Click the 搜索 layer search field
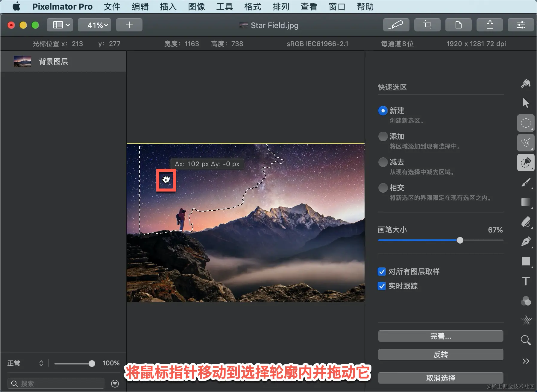Viewport: 537px width, 392px height. pyautogui.click(x=56, y=384)
